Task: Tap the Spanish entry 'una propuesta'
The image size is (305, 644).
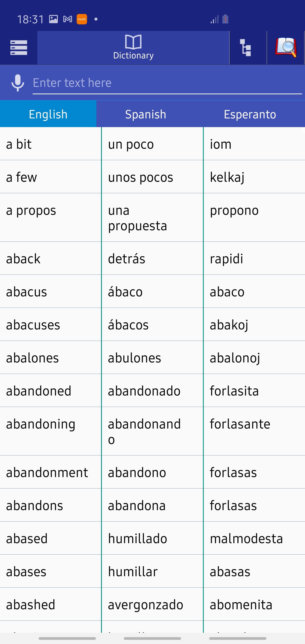Action: point(137,218)
